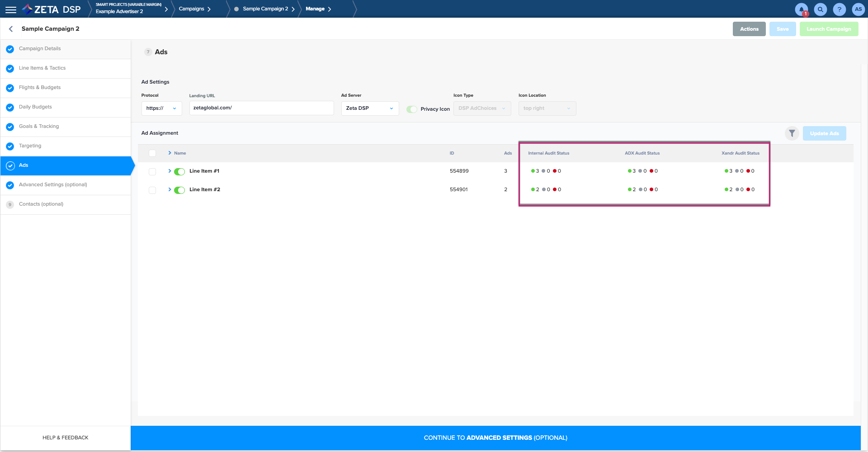Open the AS user profile avatar
This screenshot has height=452, width=868.
(858, 9)
